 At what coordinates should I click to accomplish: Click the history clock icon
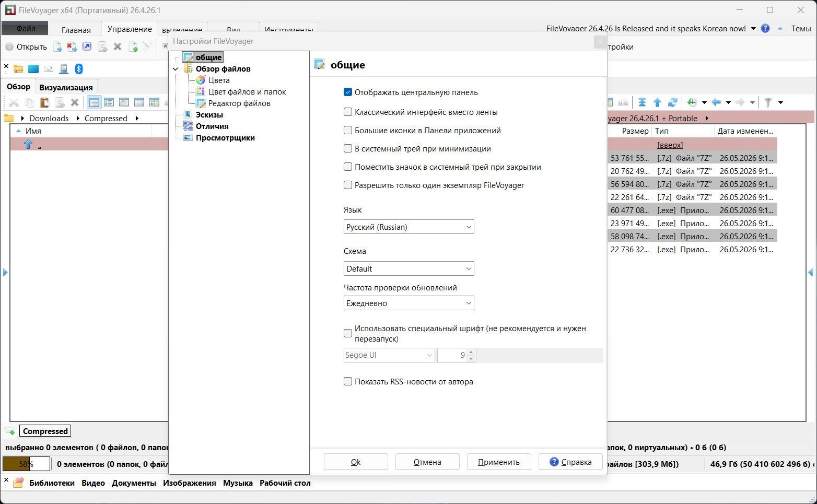(692, 102)
